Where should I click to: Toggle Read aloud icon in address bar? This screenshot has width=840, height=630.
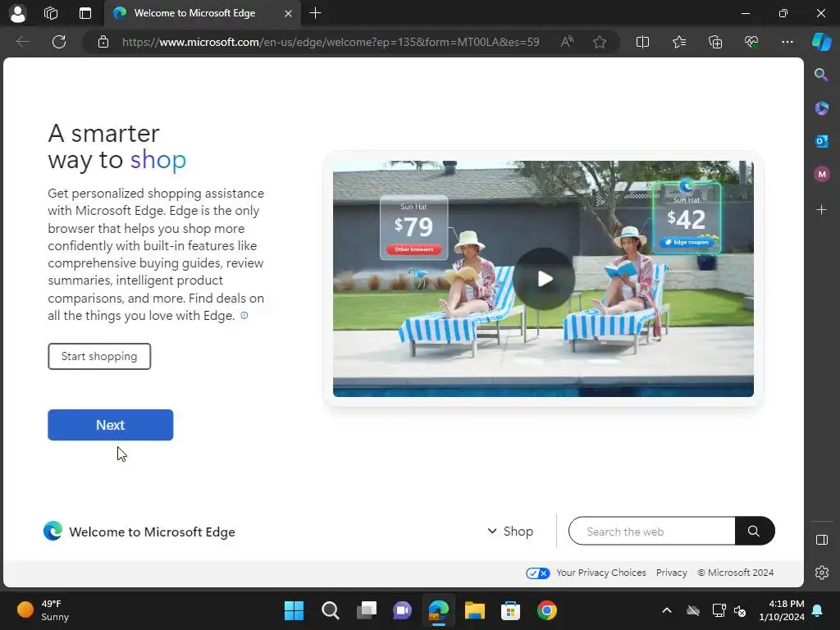567,42
